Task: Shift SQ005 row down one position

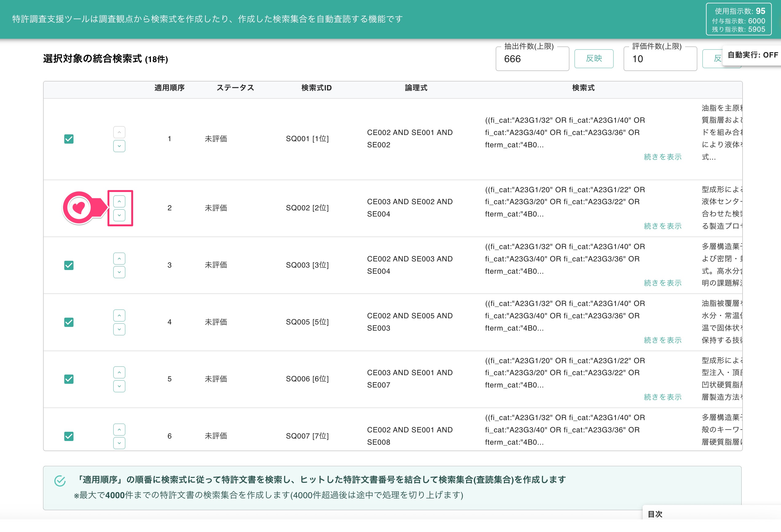Action: pos(119,329)
